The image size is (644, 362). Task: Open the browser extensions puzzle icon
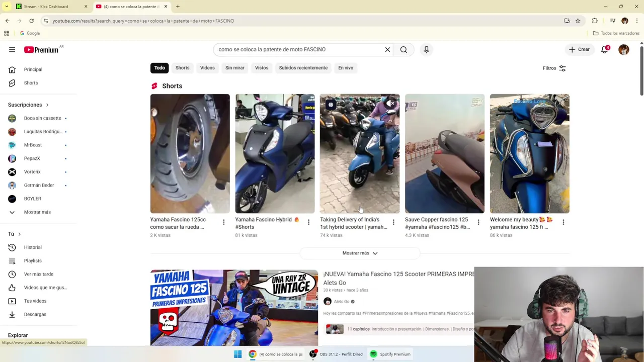tap(595, 21)
